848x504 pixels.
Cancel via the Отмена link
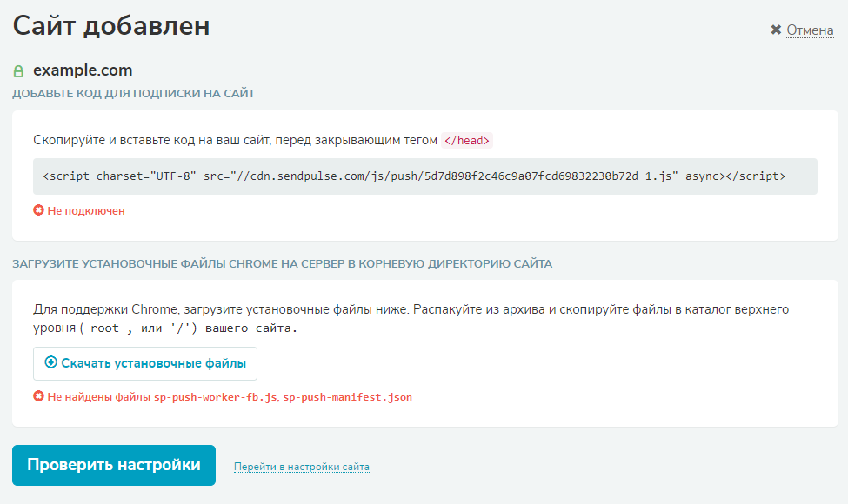coord(810,30)
